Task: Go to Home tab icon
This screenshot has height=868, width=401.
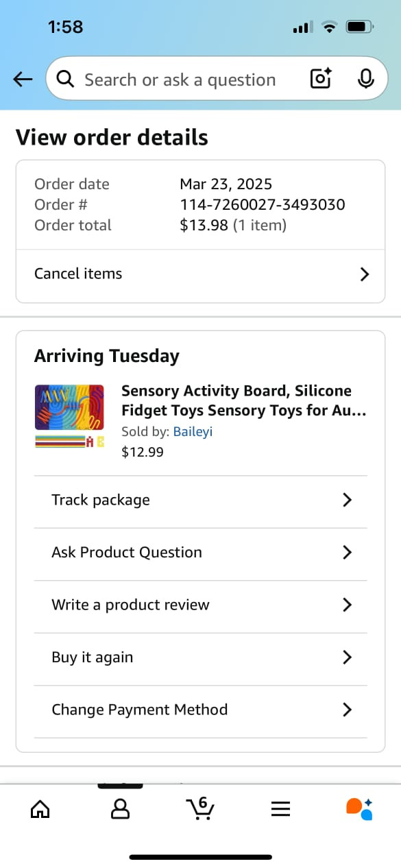Action: pyautogui.click(x=40, y=810)
